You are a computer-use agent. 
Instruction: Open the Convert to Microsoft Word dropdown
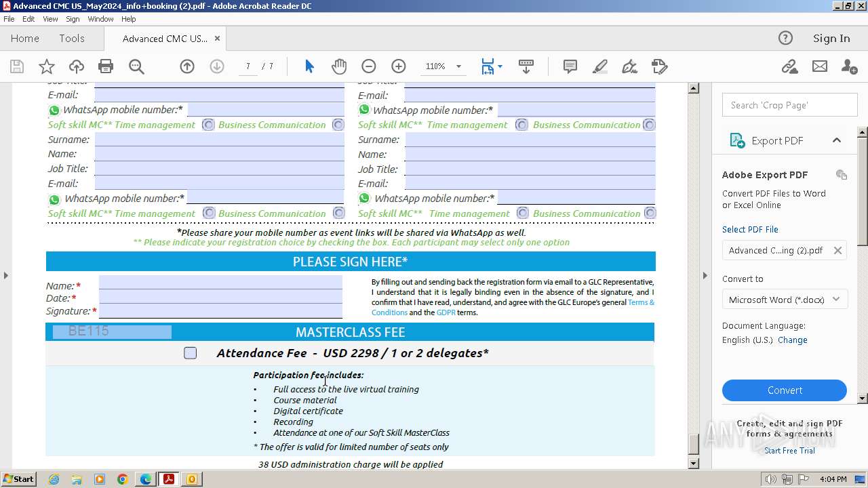click(785, 300)
